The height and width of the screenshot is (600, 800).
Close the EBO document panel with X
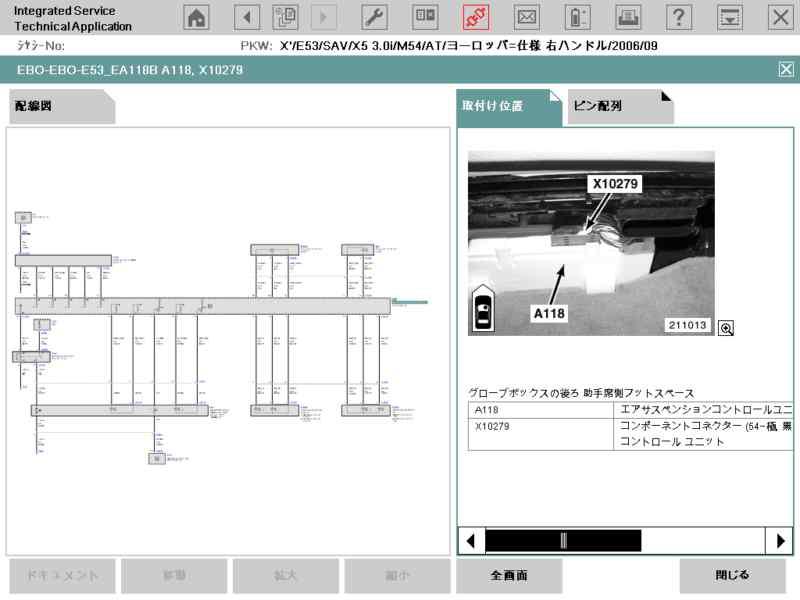tap(785, 69)
